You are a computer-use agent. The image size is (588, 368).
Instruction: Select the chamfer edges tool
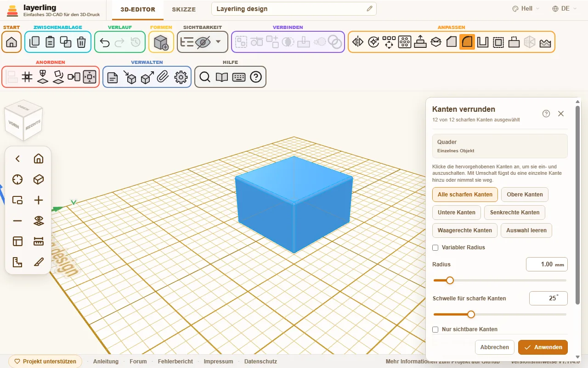pyautogui.click(x=452, y=42)
